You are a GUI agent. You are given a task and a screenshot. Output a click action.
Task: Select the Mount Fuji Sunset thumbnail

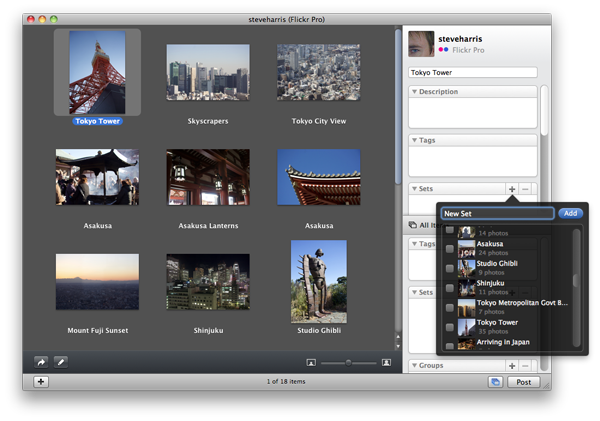pos(97,282)
